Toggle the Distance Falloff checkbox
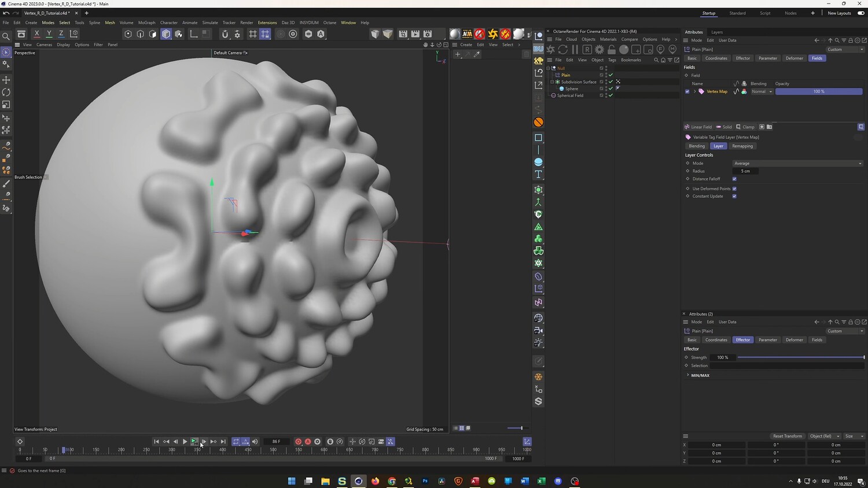Viewport: 868px width, 488px height. pos(734,179)
